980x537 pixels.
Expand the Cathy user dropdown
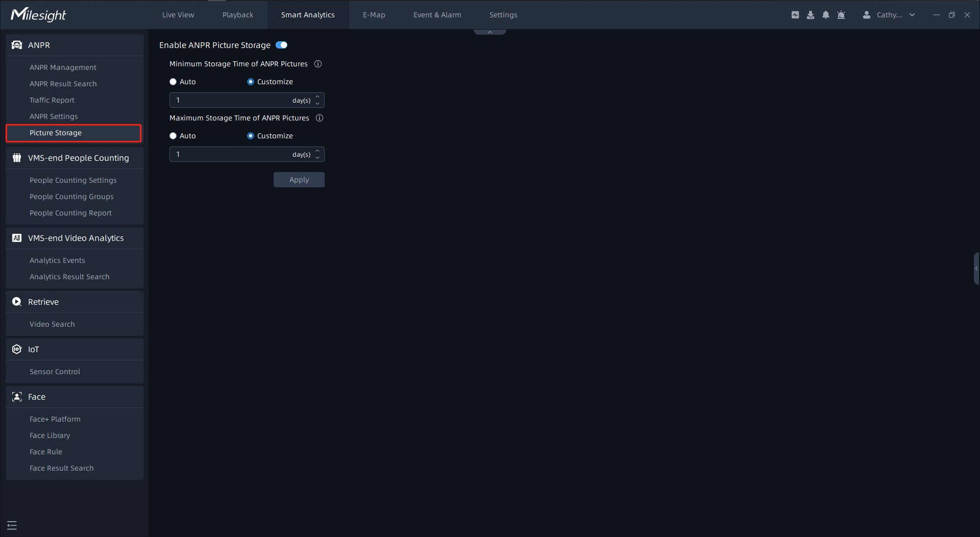[x=912, y=15]
